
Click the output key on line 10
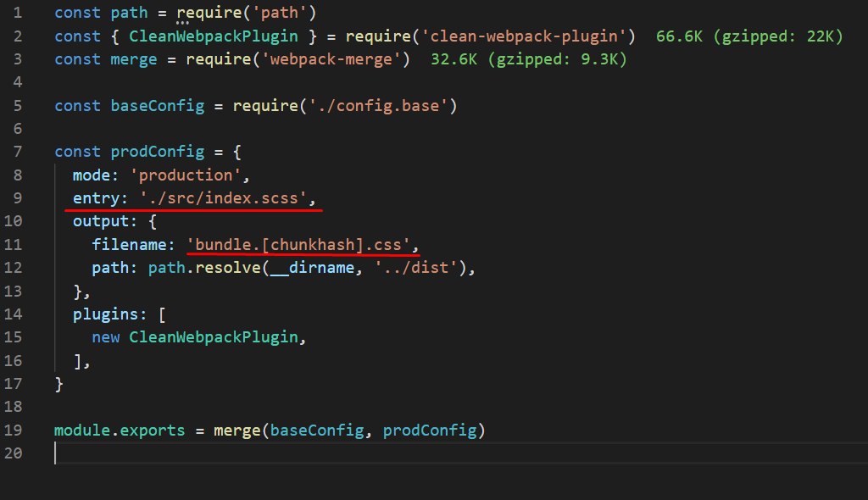pyautogui.click(x=101, y=221)
